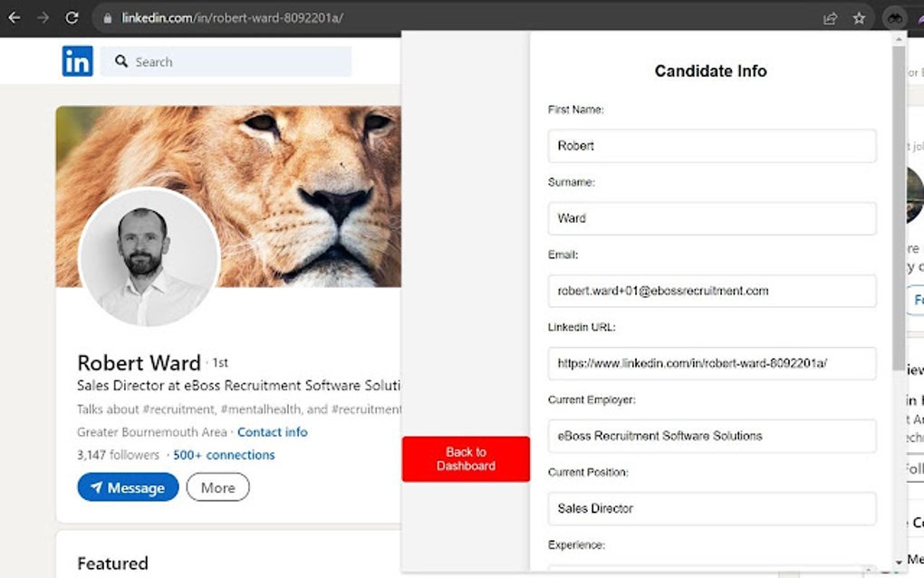The height and width of the screenshot is (578, 924).
Task: Click into the Email input field
Action: 711,291
